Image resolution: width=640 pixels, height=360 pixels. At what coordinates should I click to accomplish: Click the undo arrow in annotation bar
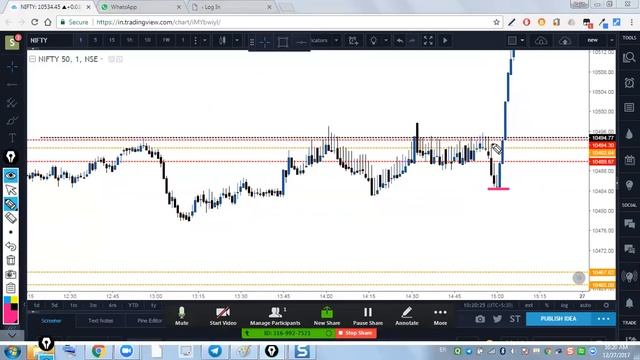tap(11, 246)
